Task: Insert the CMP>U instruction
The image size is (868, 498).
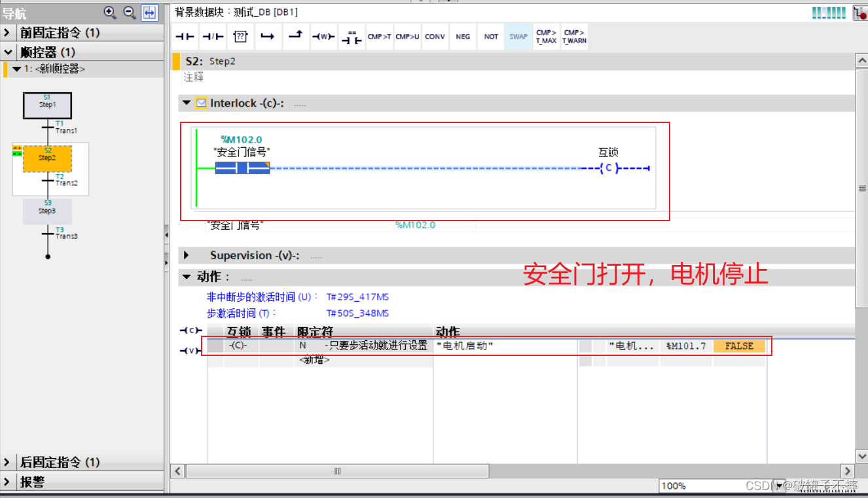Action: 407,37
